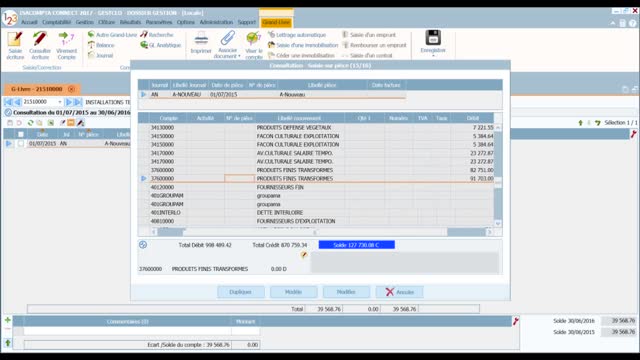The image size is (640, 360).
Task: Click clock icon beside Total Débit
Action: point(143,244)
